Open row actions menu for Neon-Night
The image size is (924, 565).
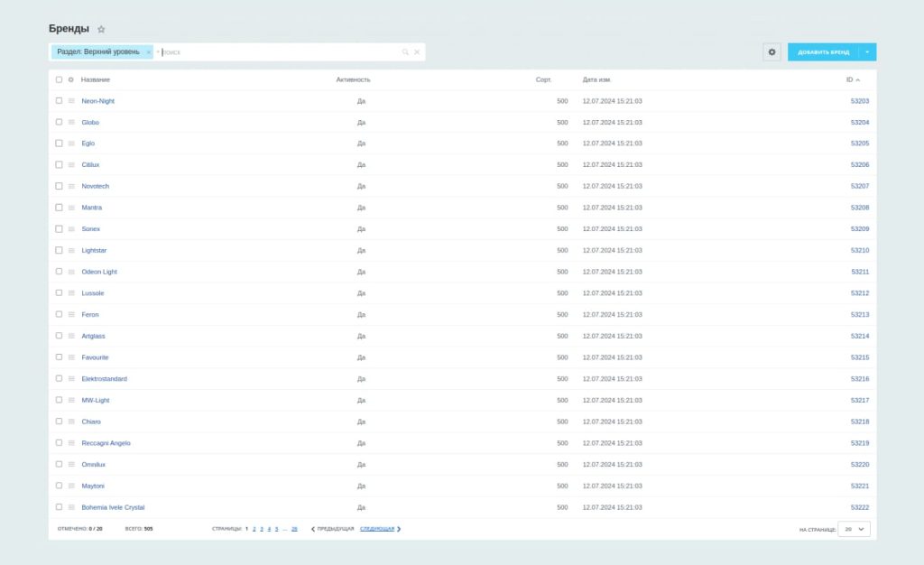point(71,101)
